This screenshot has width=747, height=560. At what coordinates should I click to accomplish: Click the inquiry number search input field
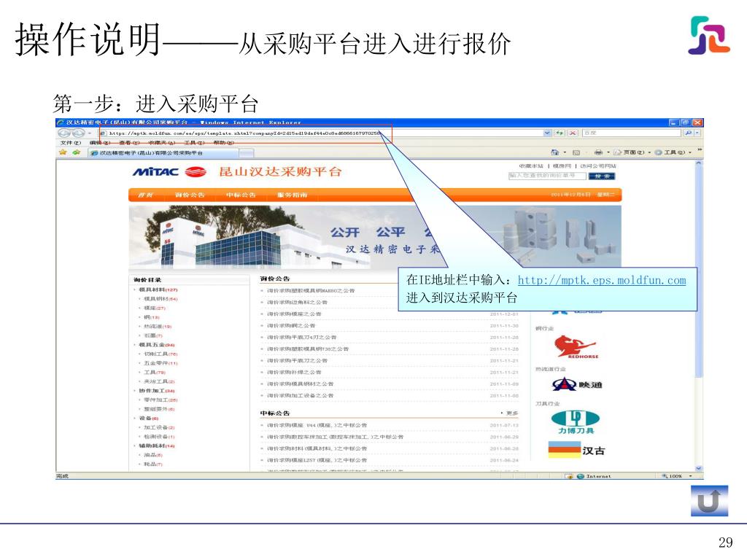coord(547,176)
